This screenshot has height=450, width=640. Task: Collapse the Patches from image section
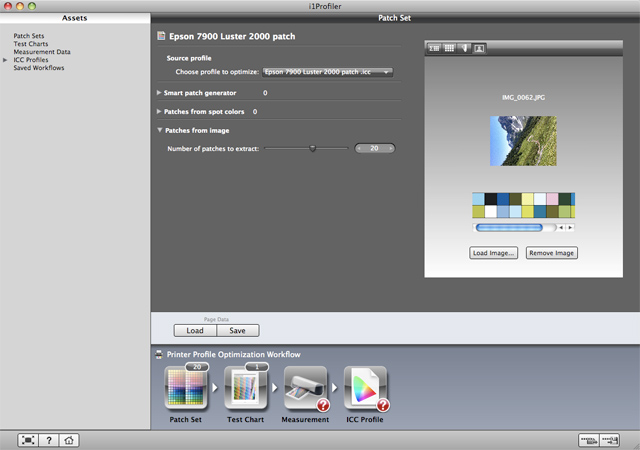click(x=160, y=130)
